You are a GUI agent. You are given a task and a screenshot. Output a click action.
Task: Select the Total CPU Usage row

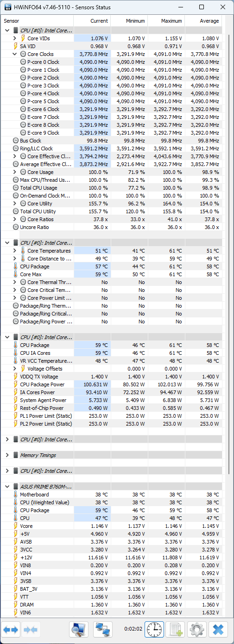[x=112, y=188]
